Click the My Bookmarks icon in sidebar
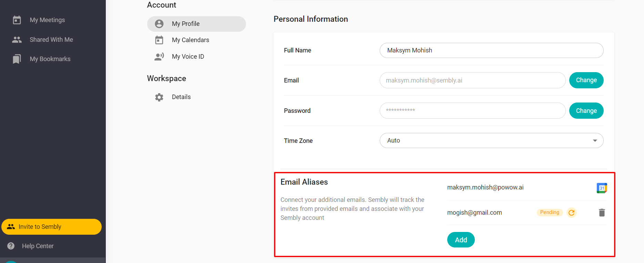Screen dimensions: 644x263 pyautogui.click(x=17, y=59)
